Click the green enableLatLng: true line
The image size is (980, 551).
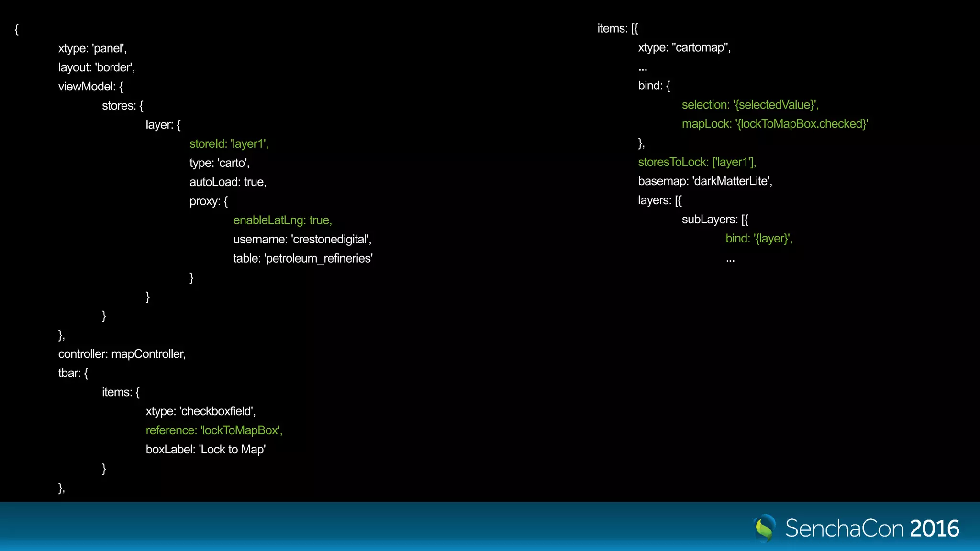tap(282, 220)
